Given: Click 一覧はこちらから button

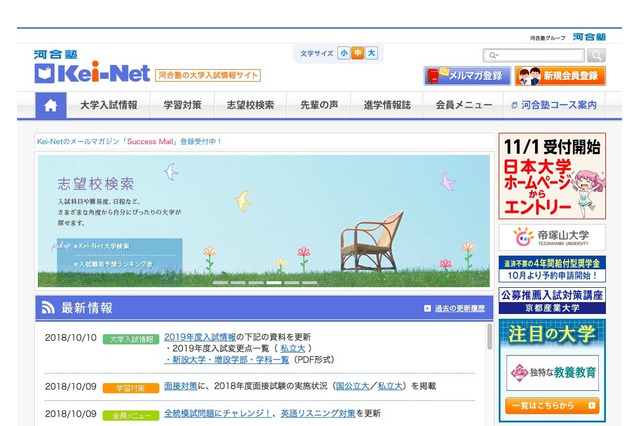Looking at the screenshot, I should pos(552,406).
